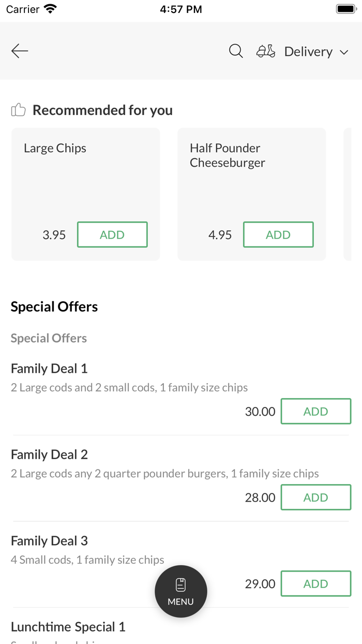Add Family Deal 2 to basket
The image size is (362, 644).
(x=315, y=497)
